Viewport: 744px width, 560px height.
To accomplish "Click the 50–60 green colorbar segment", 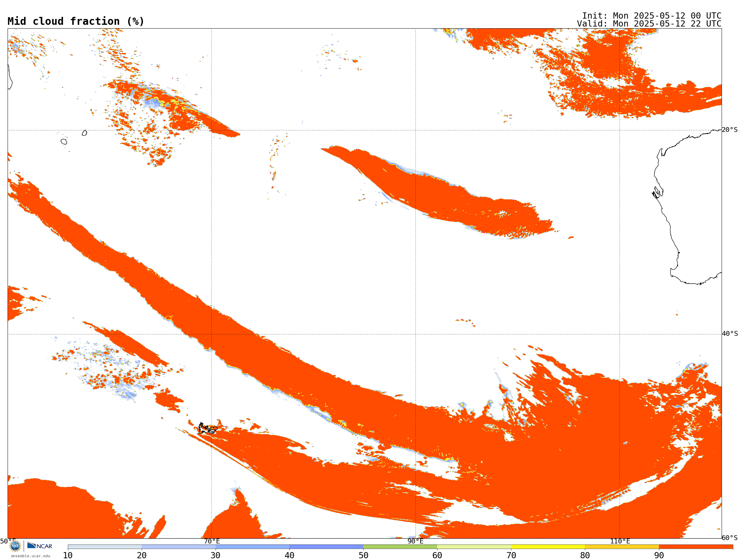I will (400, 547).
